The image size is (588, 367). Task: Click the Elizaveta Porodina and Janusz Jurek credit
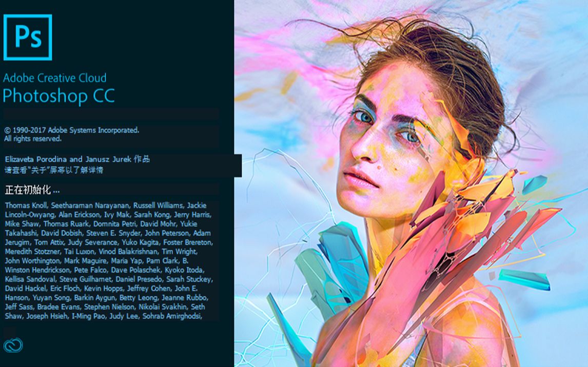(77, 159)
